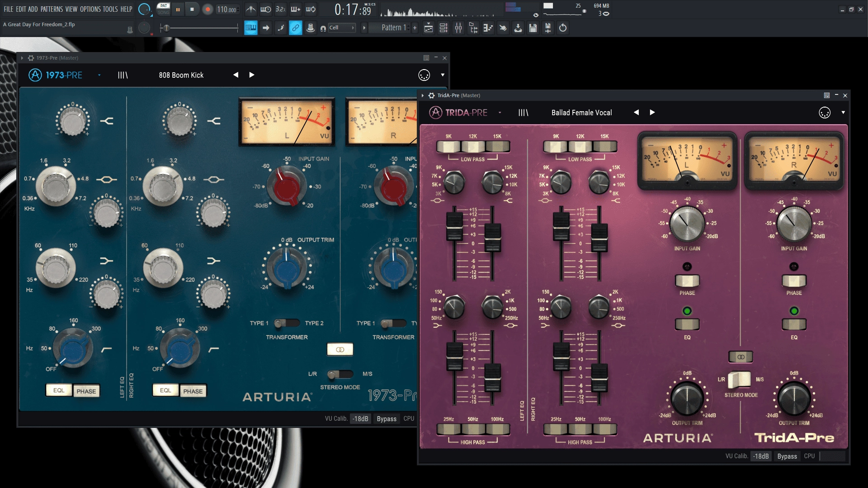The height and width of the screenshot is (488, 868).
Task: Click the channel link button in 1973-Pre
Action: 340,349
